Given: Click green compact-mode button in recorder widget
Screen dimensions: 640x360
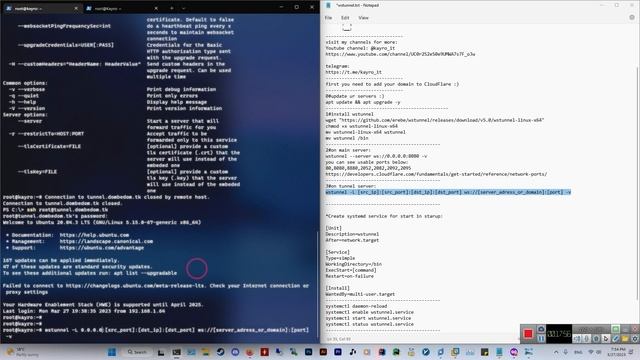Looking at the screenshot, I should [x=616, y=329].
